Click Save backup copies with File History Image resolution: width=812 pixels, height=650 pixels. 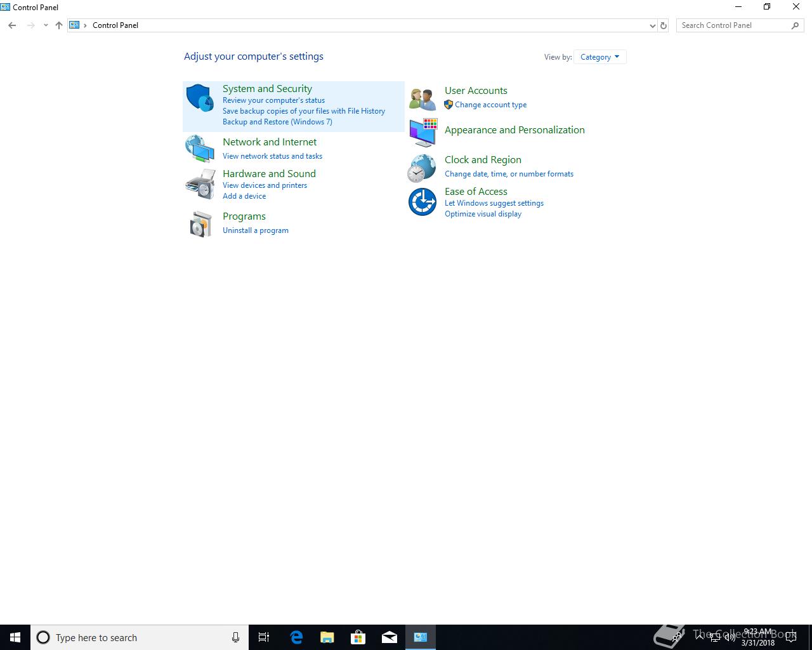coord(304,111)
